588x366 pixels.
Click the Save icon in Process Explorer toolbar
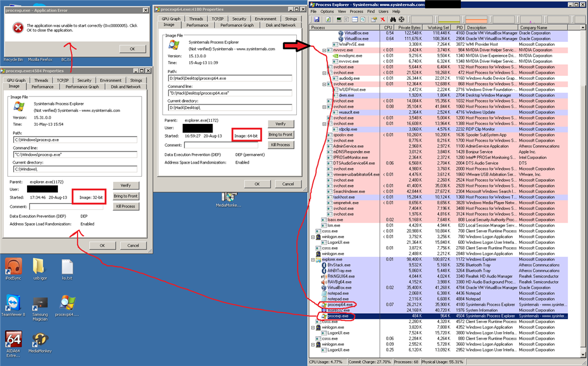click(x=316, y=20)
